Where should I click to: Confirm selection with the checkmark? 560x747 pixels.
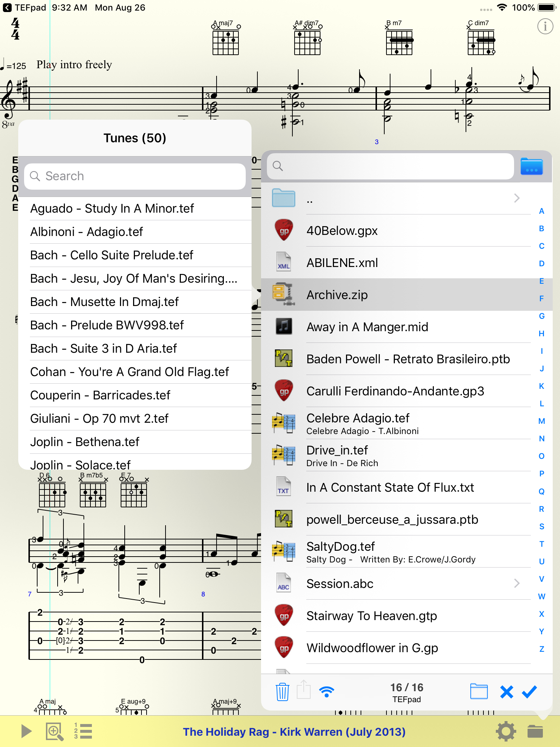point(529,692)
